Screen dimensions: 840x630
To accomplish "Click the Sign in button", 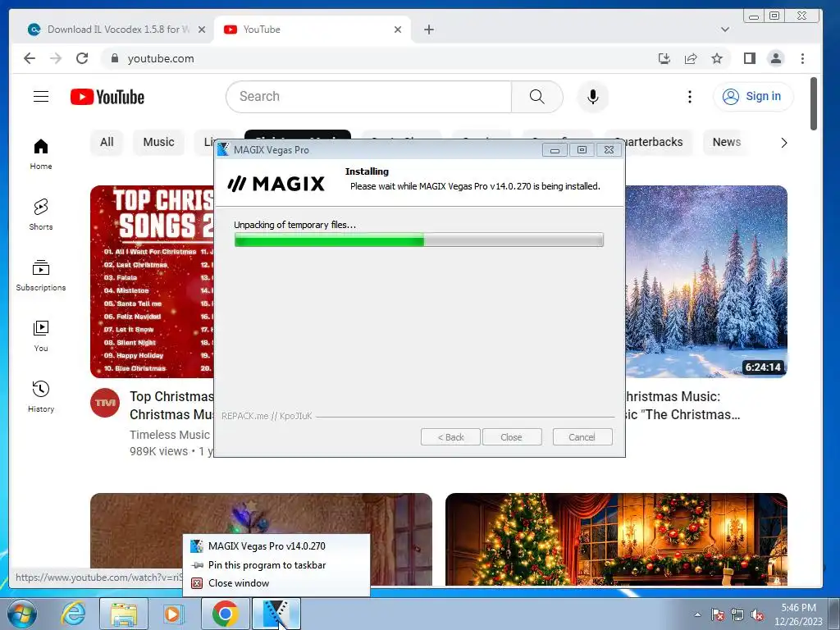I will (x=753, y=97).
